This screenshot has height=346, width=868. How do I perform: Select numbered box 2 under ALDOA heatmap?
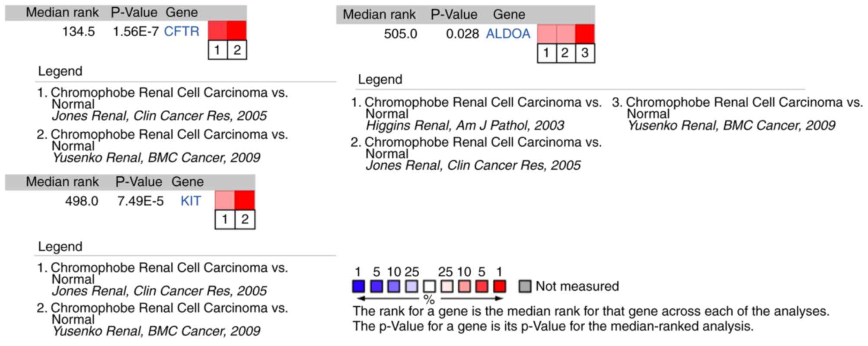coord(565,53)
